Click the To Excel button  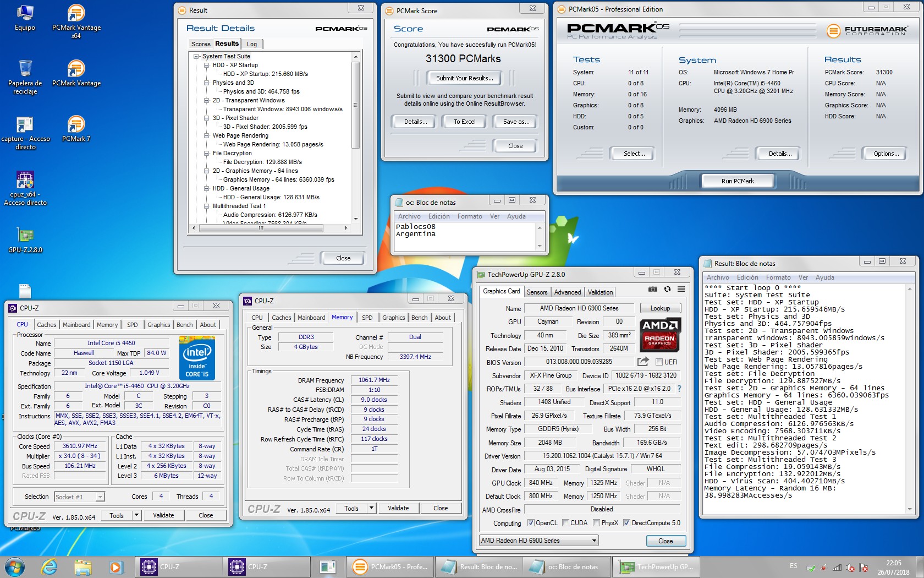(465, 122)
